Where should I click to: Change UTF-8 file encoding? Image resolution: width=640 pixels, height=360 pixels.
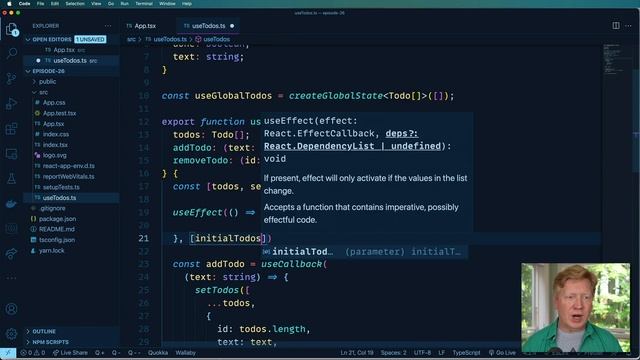click(x=422, y=353)
